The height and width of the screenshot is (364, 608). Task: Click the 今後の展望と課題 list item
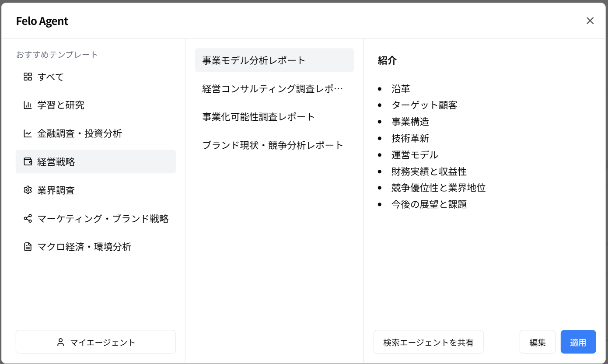tap(429, 204)
